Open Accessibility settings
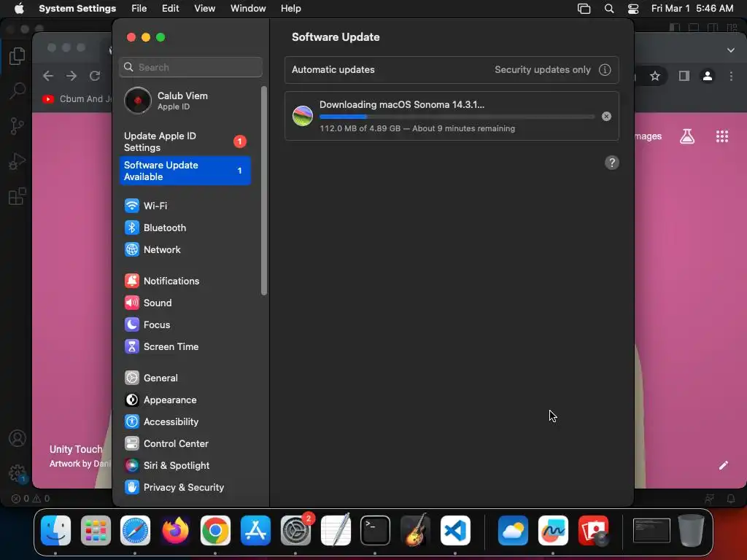 185,422
